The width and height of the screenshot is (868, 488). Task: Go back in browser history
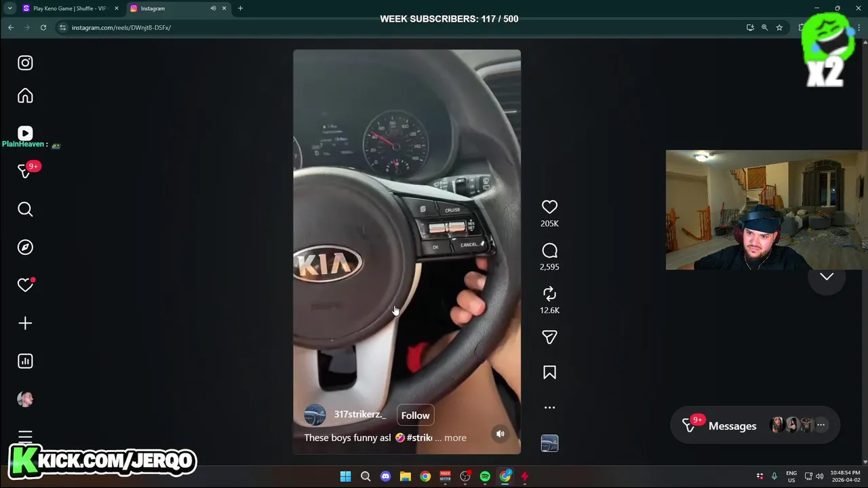11,28
